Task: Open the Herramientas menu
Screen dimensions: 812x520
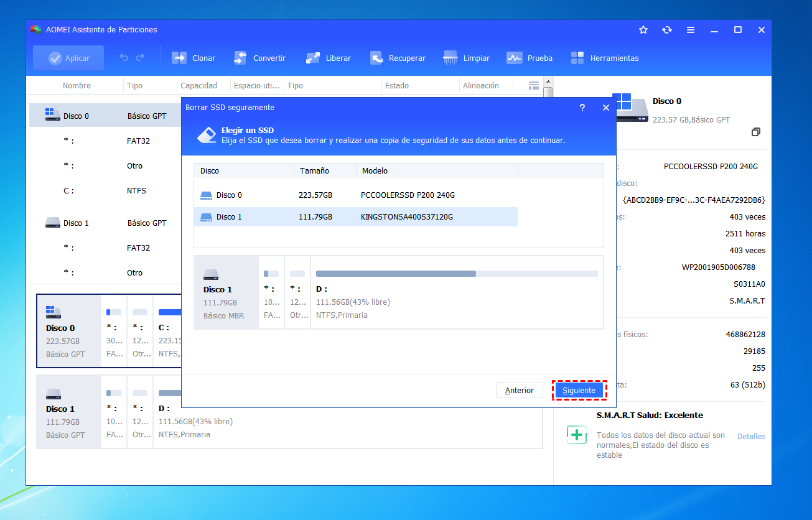Action: (x=605, y=58)
